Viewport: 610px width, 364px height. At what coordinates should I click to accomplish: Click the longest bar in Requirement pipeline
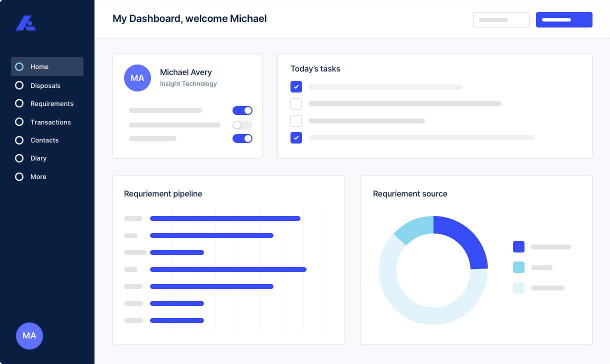[228, 269]
